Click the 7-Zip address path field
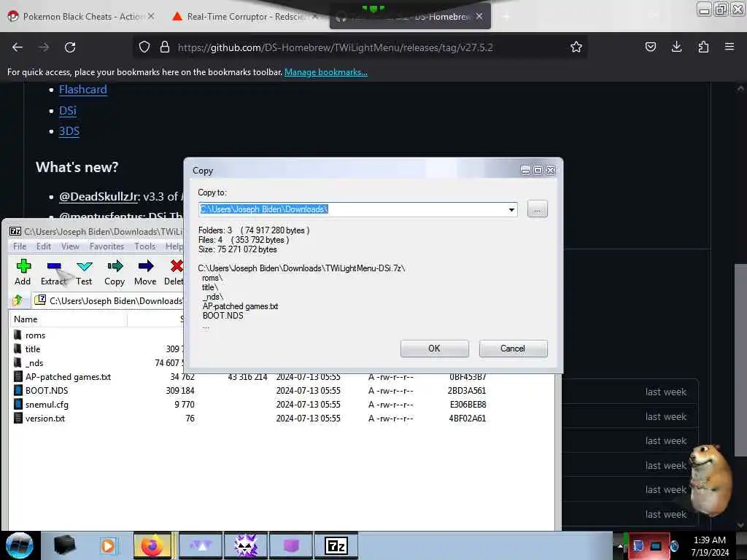Screen dimensions: 747x560 [x=109, y=300]
